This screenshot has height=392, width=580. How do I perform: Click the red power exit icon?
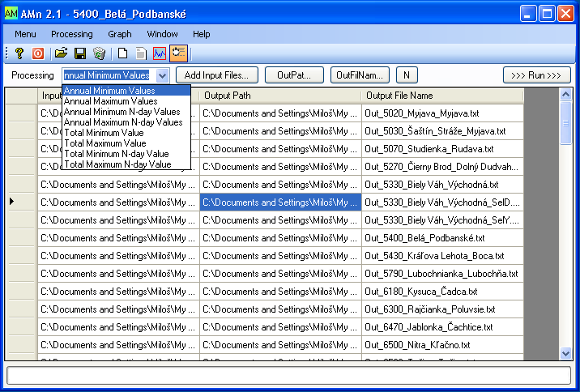pyautogui.click(x=38, y=53)
